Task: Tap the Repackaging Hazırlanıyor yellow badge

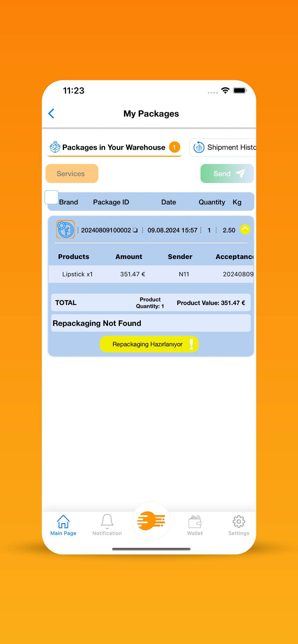Action: [x=149, y=344]
